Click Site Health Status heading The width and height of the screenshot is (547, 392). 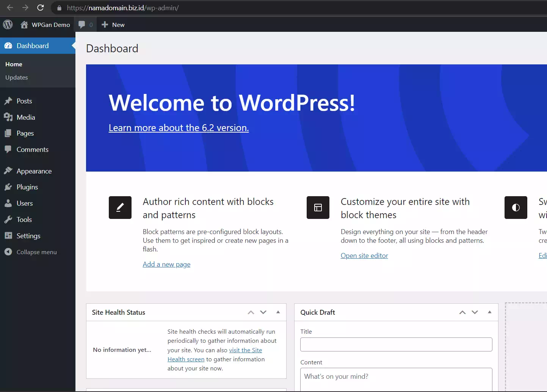click(119, 312)
